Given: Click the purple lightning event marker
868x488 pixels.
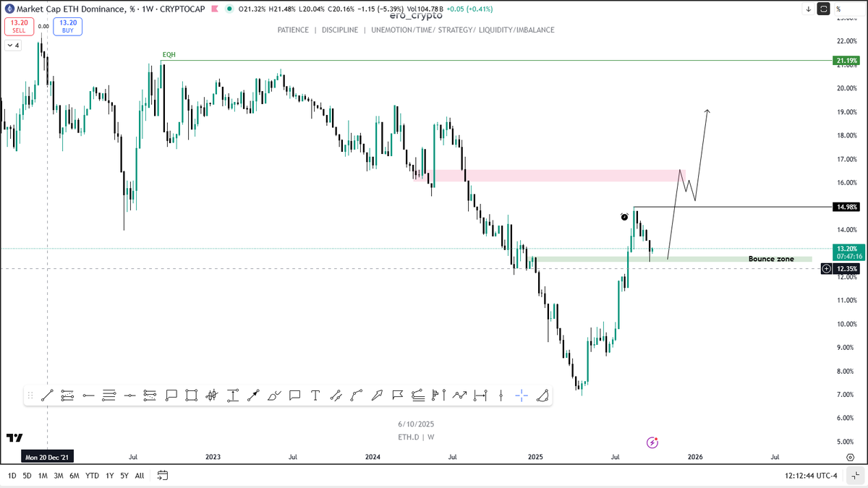Looking at the screenshot, I should point(652,442).
